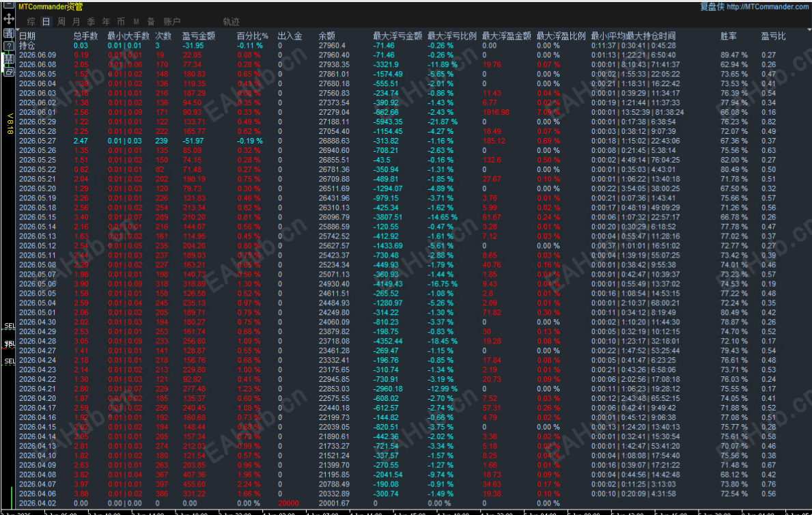Viewport: 812px width, 515px height.
Task: Click the 最大浮亏金额 column header
Action: pyautogui.click(x=397, y=36)
